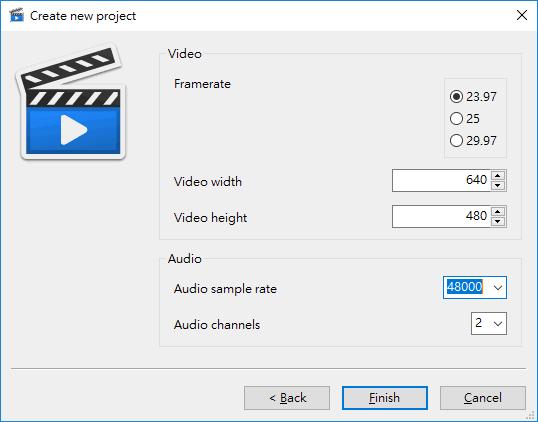Click the 48000 sample rate text box
The height and width of the screenshot is (422, 538).
click(466, 288)
